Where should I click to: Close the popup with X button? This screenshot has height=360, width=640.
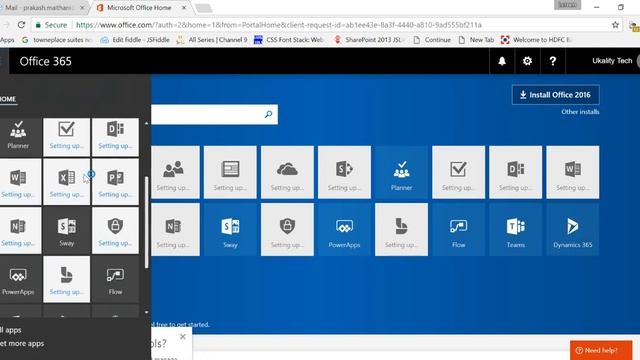pos(183,337)
